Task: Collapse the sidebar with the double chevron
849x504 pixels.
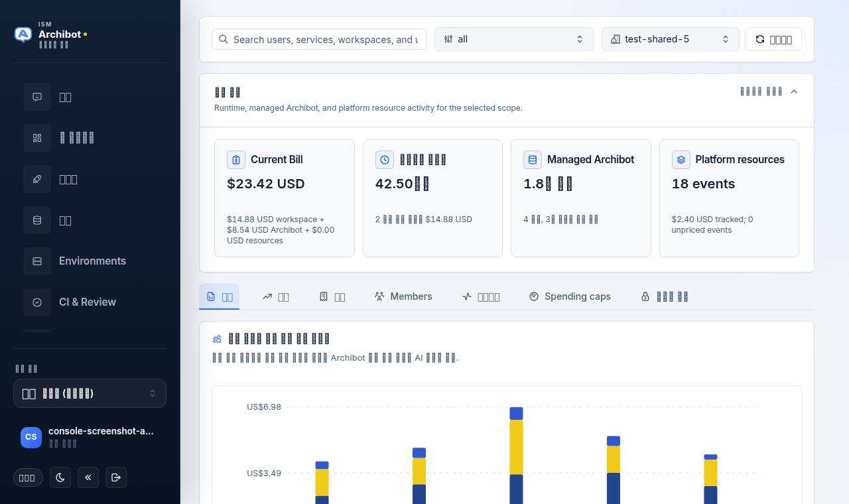Action: point(88,477)
